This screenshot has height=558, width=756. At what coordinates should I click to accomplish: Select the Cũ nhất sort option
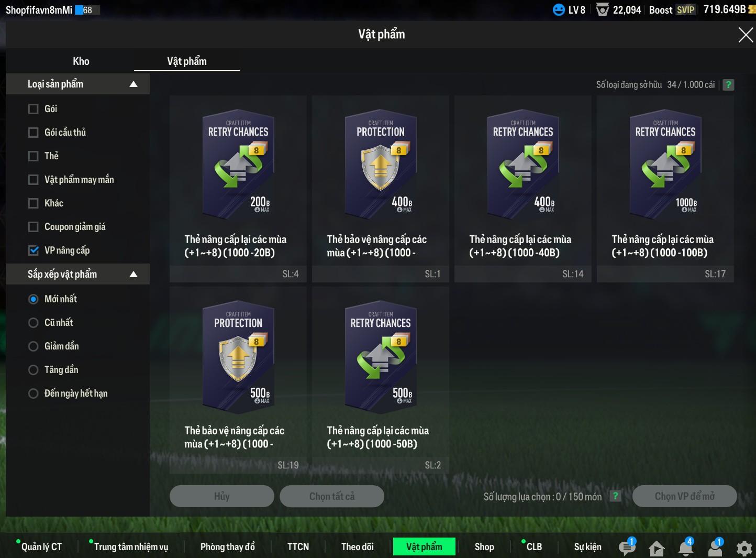34,323
